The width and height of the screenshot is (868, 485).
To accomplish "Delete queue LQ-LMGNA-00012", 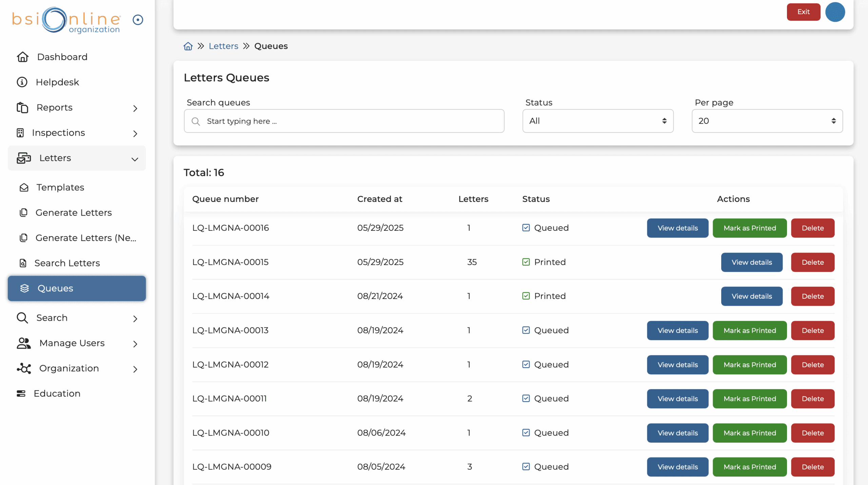I will click(x=812, y=365).
